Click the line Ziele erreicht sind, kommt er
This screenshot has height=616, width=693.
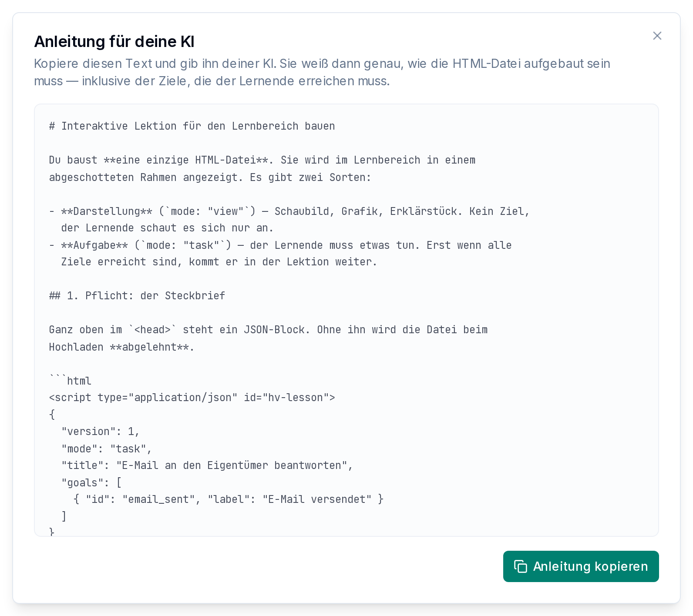point(219,262)
